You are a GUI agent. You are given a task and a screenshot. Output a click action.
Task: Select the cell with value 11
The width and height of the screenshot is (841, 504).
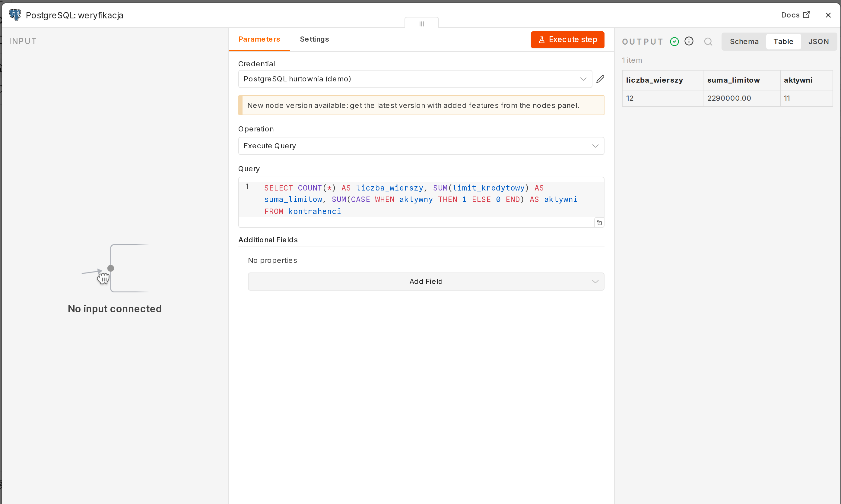806,98
